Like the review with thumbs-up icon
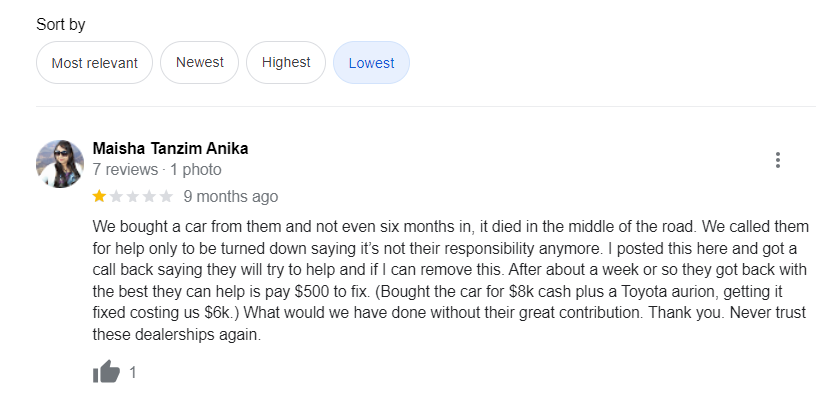 click(106, 371)
